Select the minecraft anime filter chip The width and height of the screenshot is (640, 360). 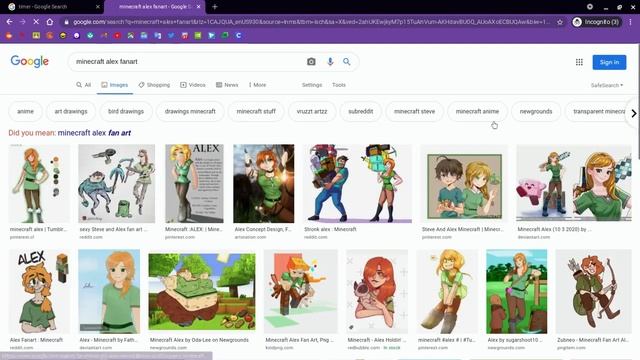click(x=477, y=111)
